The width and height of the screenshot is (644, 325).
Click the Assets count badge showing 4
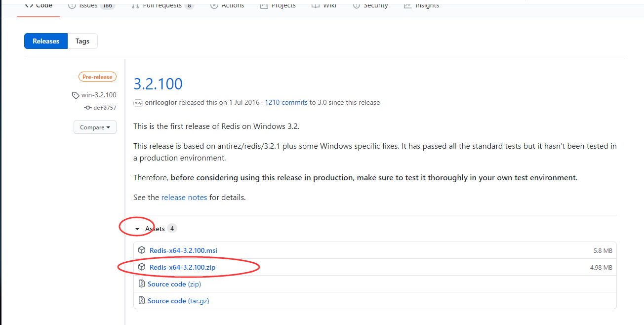pyautogui.click(x=171, y=228)
